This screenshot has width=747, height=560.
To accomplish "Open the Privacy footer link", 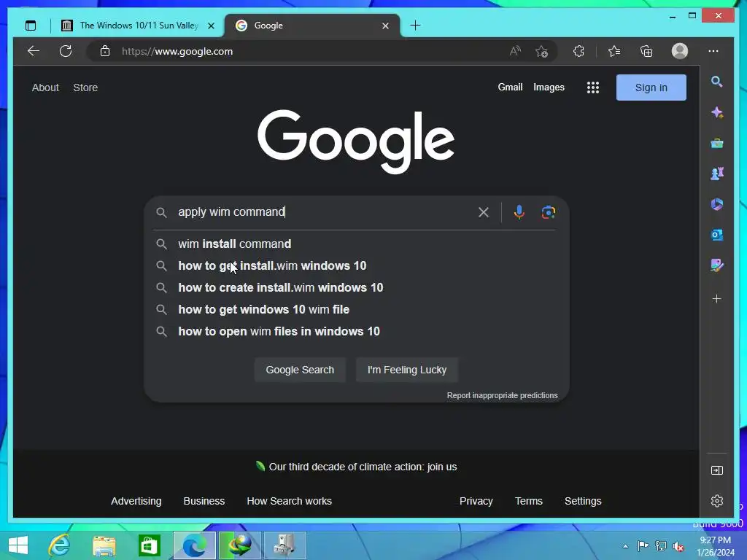I will (476, 501).
